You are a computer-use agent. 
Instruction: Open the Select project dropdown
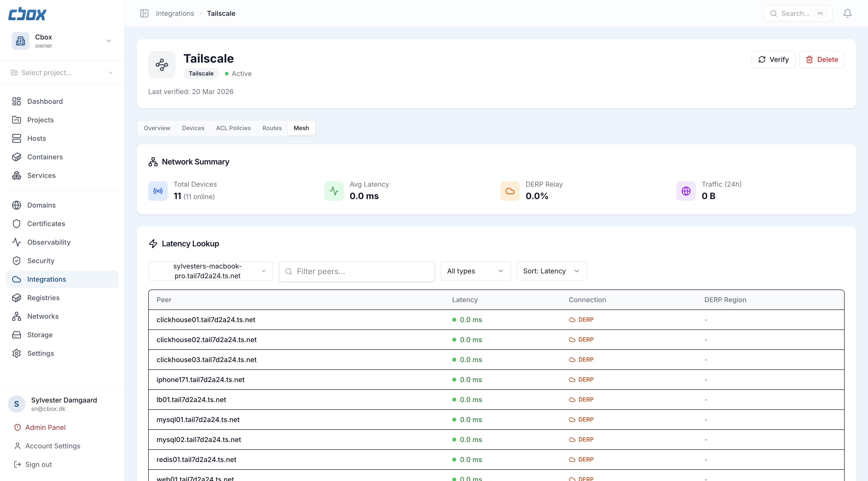[x=62, y=73]
